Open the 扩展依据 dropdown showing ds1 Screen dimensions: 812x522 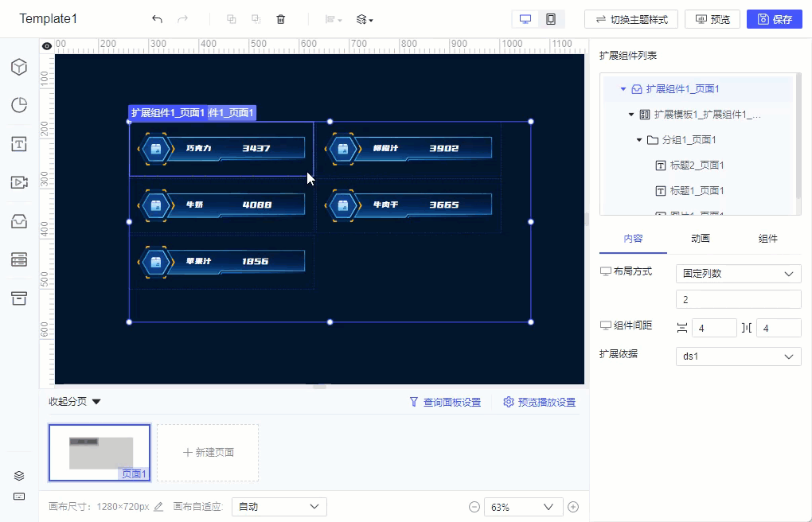click(738, 356)
